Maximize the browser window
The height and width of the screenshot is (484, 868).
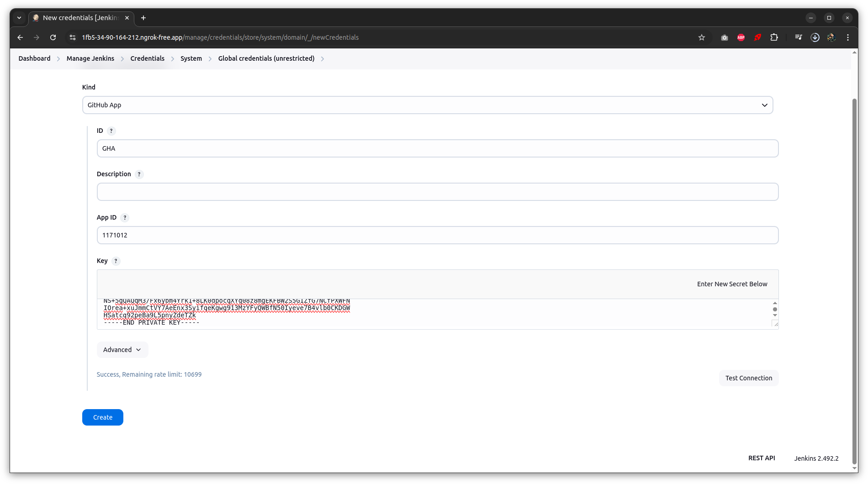829,18
